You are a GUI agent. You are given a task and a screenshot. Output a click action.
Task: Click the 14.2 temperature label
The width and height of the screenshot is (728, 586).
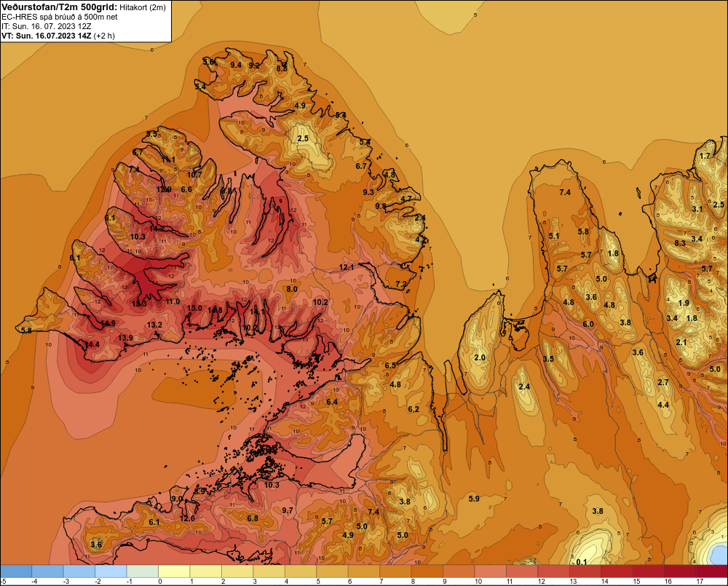(157, 229)
